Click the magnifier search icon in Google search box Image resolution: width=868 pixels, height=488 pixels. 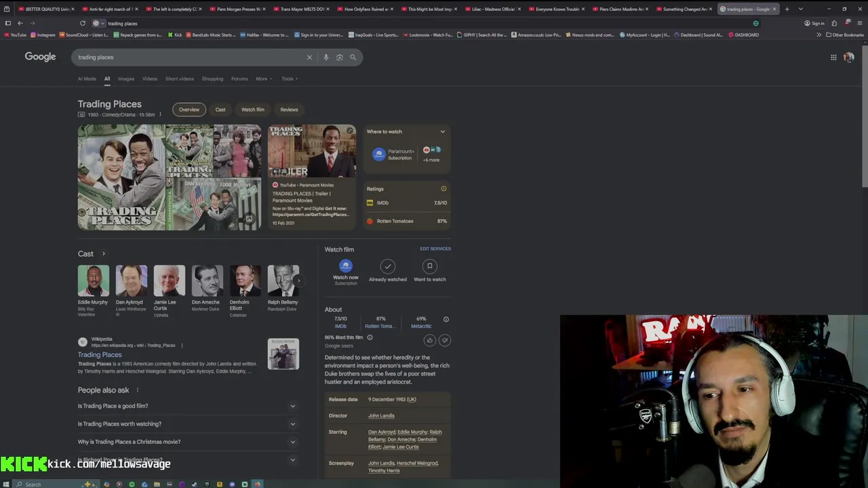pyautogui.click(x=353, y=58)
